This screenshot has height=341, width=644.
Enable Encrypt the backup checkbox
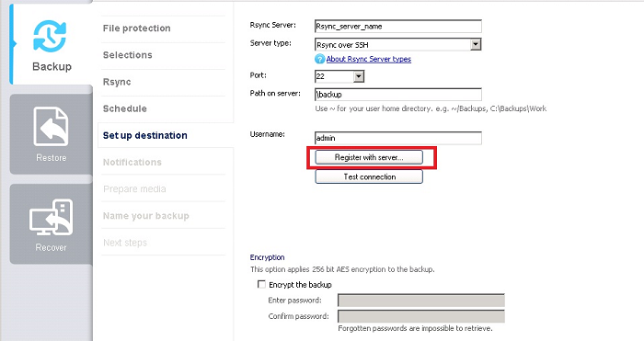(261, 284)
